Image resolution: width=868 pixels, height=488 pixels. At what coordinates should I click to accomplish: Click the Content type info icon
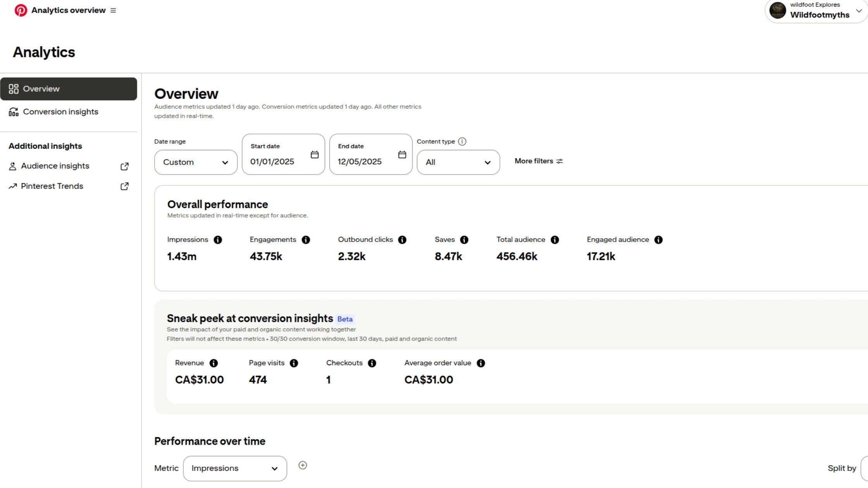tap(462, 141)
